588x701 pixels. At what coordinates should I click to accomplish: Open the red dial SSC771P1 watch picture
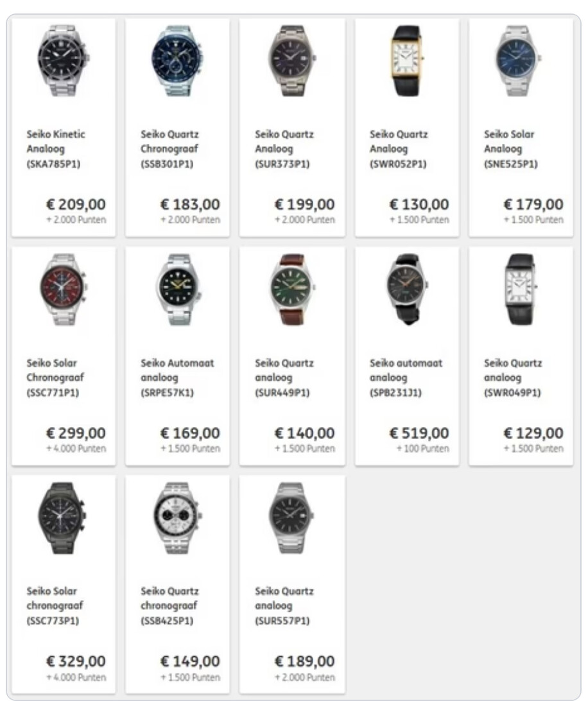(63, 290)
